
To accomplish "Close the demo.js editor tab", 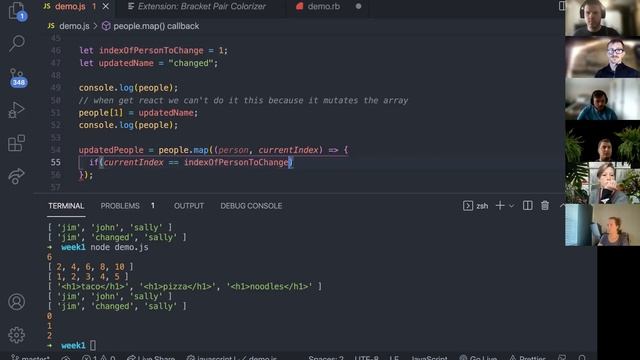I will click(106, 7).
